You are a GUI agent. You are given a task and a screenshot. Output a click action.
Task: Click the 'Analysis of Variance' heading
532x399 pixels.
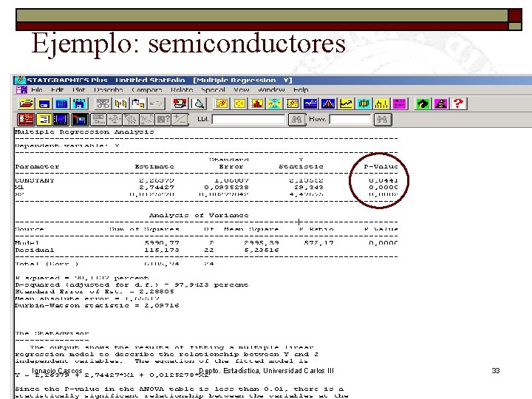click(x=199, y=215)
